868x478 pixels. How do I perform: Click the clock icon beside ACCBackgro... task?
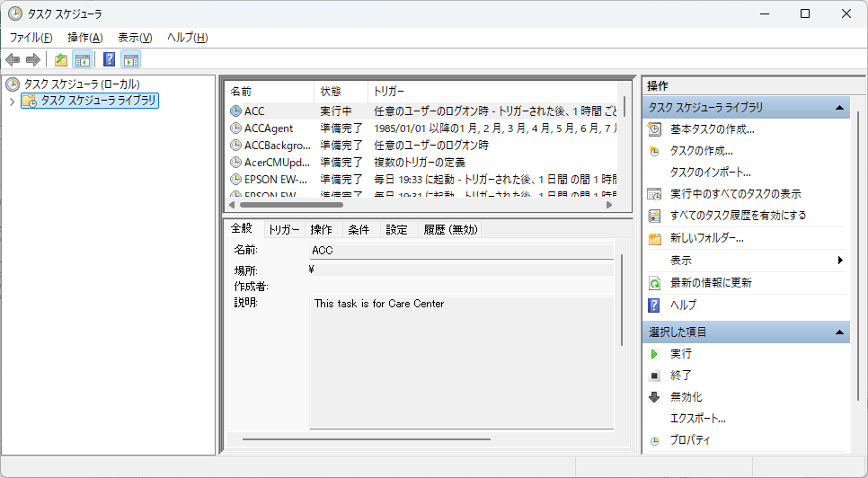click(235, 146)
